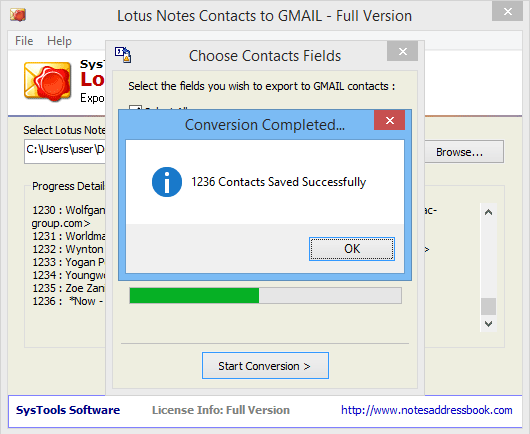Screen dimensions: 530x434
Task: Click scroll down arrow in progress list
Action: (488, 323)
